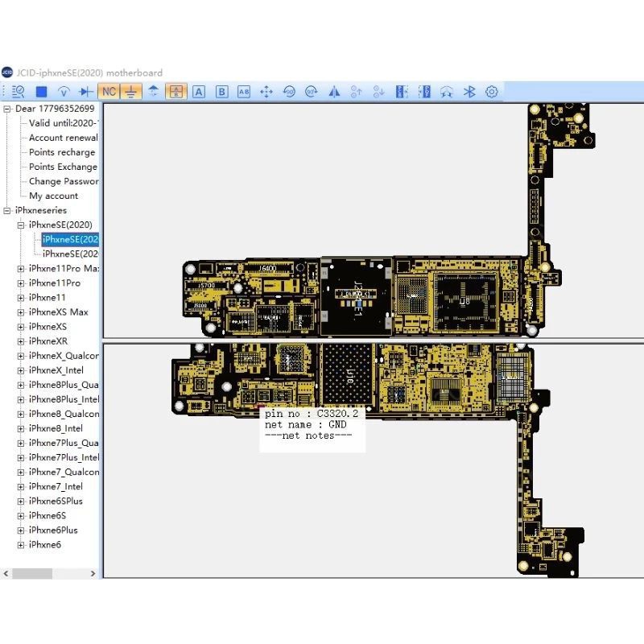Expand the iPhxneXS Max node
644x644 pixels.
[x=21, y=312]
